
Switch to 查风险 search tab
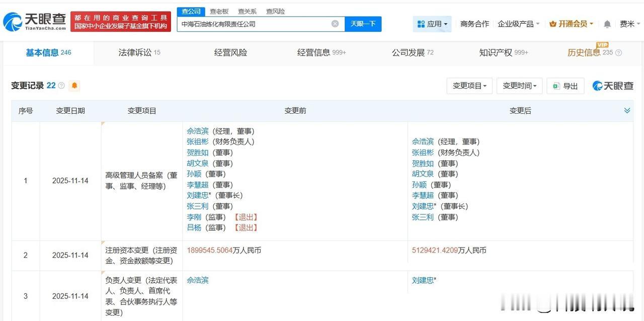[275, 11]
